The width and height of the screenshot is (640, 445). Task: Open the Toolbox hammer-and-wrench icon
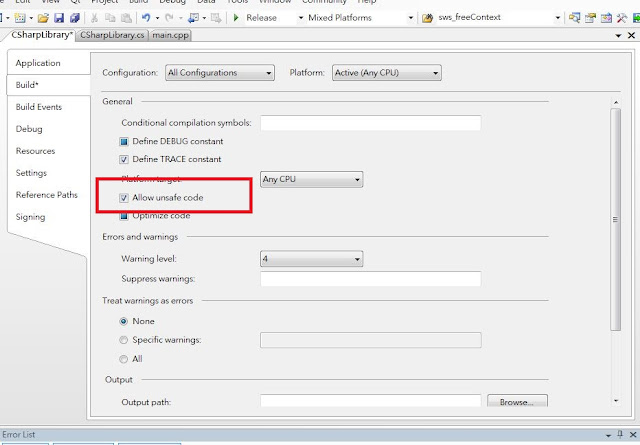[x=622, y=18]
